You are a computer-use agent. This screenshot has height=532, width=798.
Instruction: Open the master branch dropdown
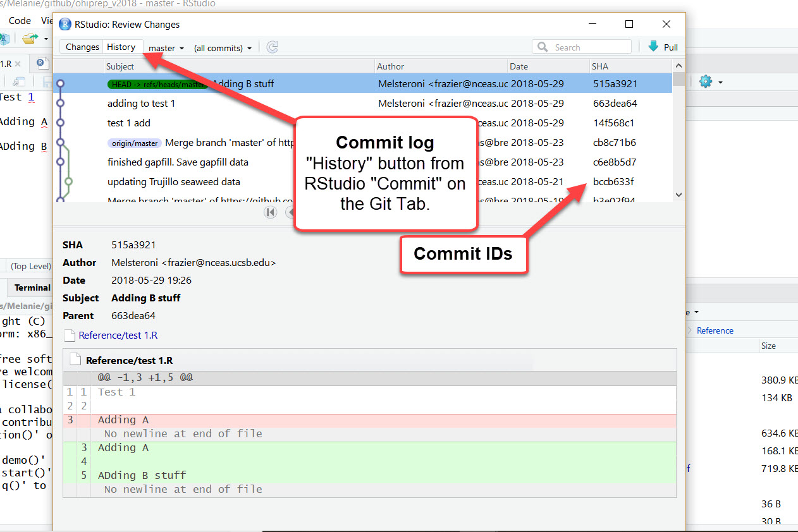(166, 48)
